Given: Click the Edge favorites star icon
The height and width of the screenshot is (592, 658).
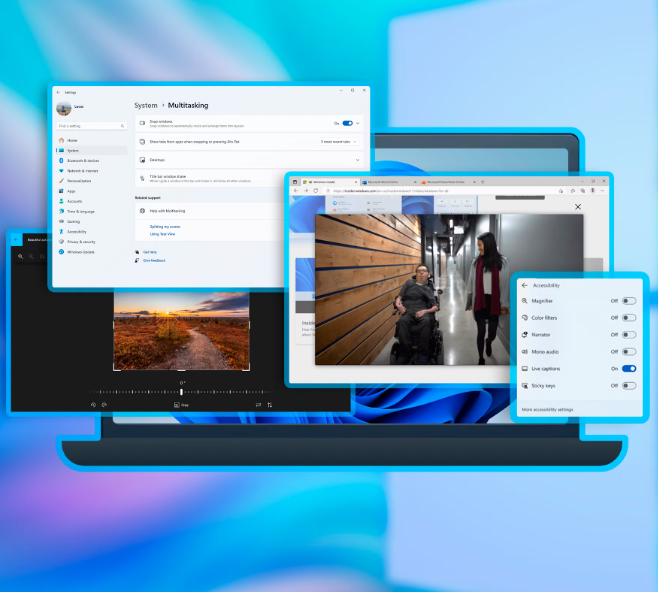Looking at the screenshot, I should 561,191.
